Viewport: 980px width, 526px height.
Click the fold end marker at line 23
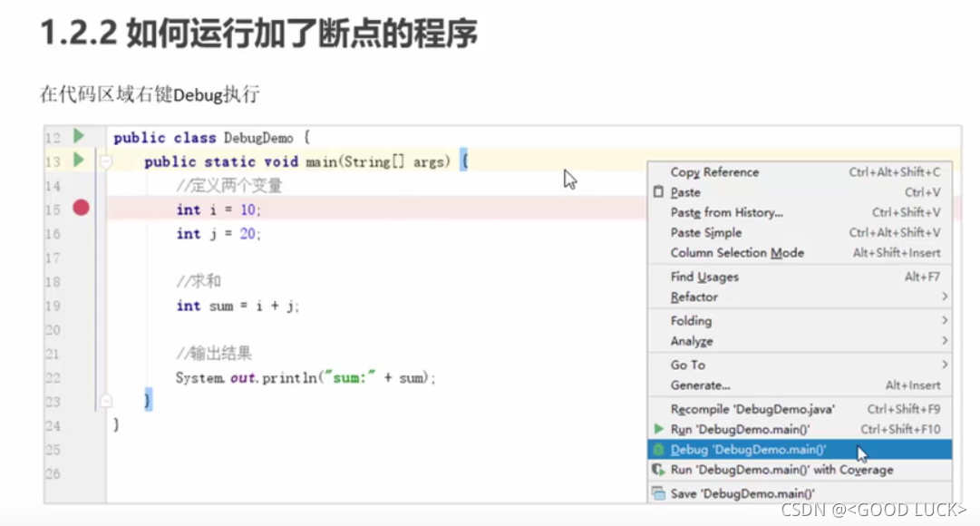click(106, 400)
